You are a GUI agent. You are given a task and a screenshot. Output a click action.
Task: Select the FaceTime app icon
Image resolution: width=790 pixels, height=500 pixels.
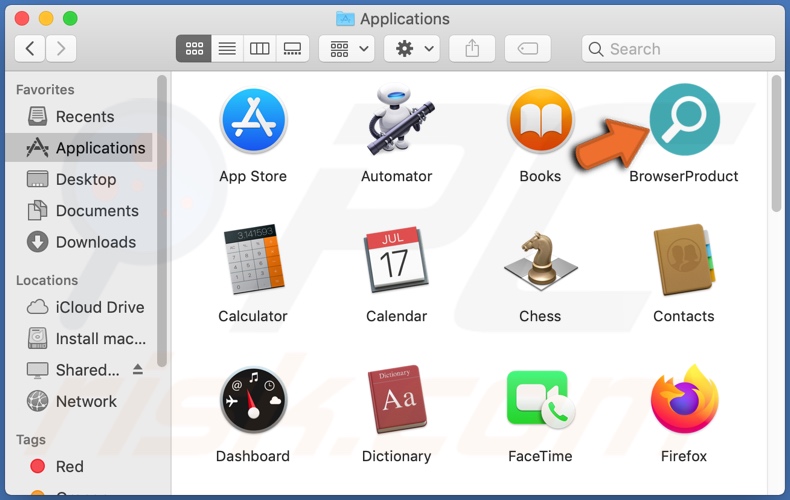pos(541,400)
